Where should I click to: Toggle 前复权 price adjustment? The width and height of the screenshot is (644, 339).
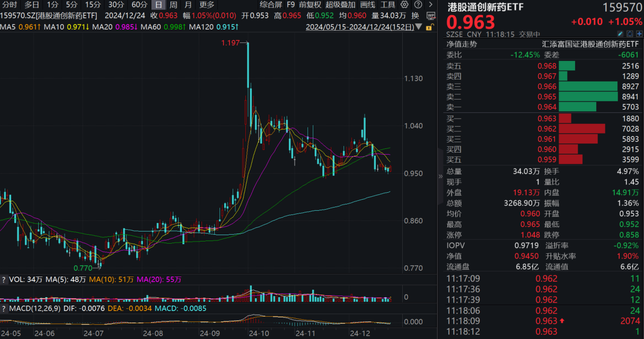point(310,5)
